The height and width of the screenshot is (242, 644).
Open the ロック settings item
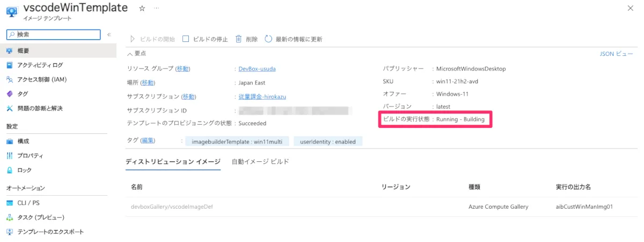click(x=24, y=170)
